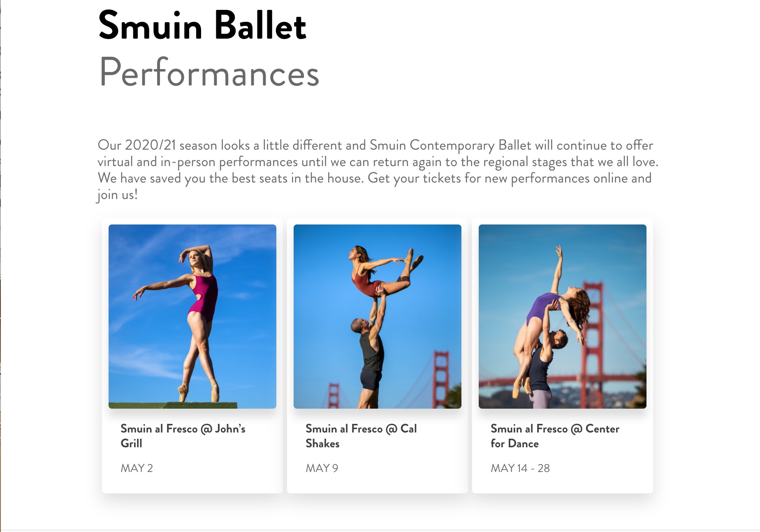Viewport: 760px width, 532px height.
Task: Follow the 'Smuin al Fresco @ John's Grill' title
Action: click(183, 436)
